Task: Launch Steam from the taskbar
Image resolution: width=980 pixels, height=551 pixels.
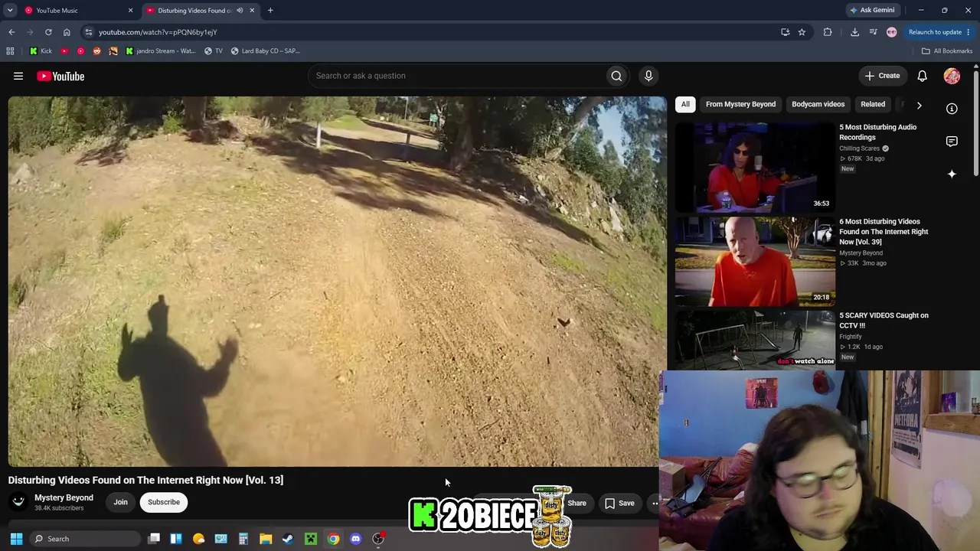Action: (288, 539)
